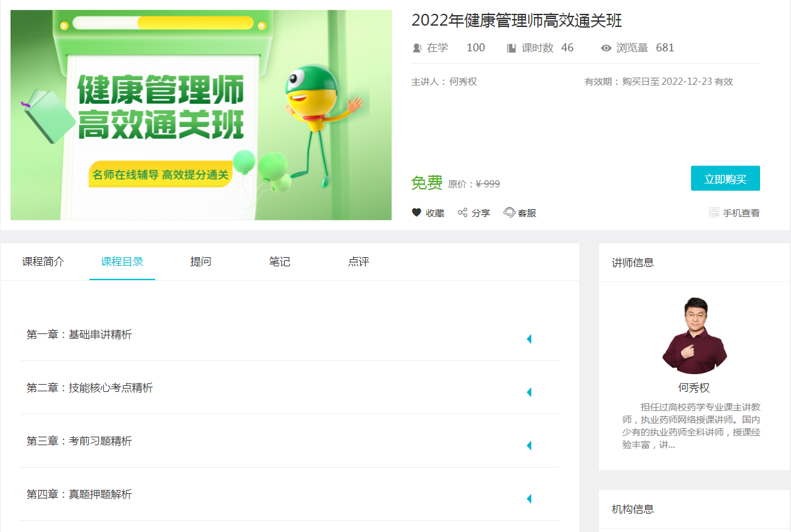Expand chapter one arrow
The image size is (791, 532).
point(529,339)
